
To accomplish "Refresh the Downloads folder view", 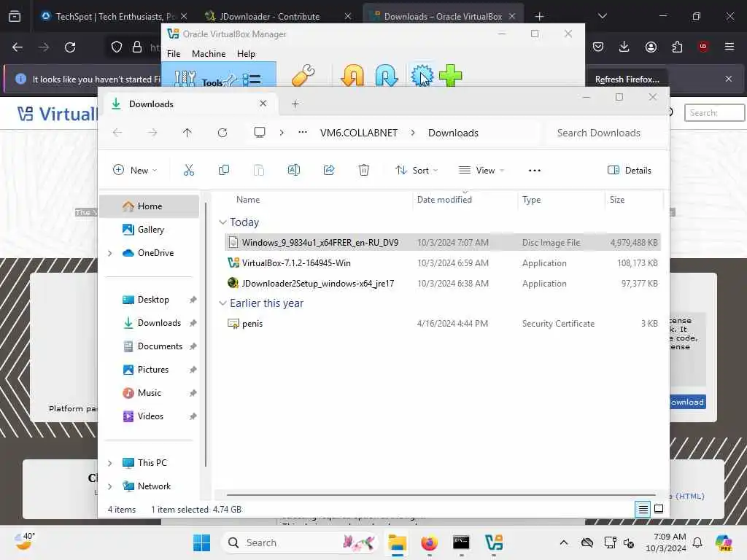I will point(222,133).
